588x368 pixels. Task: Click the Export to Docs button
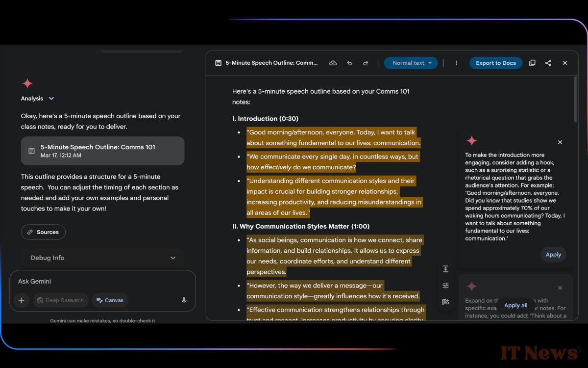(x=496, y=63)
